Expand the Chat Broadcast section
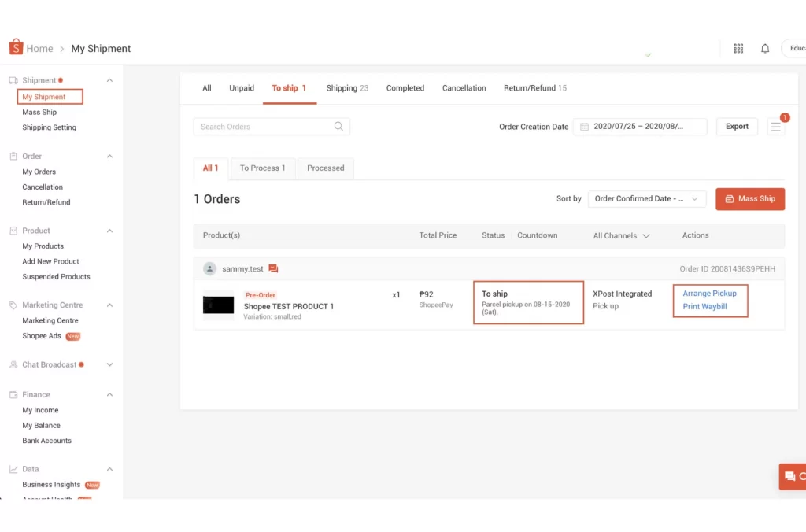This screenshot has width=806, height=532. [x=109, y=365]
